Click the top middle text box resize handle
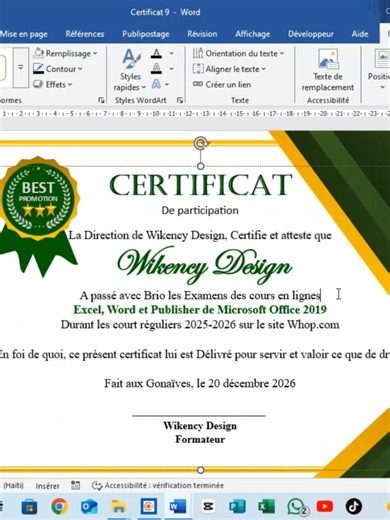This screenshot has height=520, width=390. click(200, 166)
